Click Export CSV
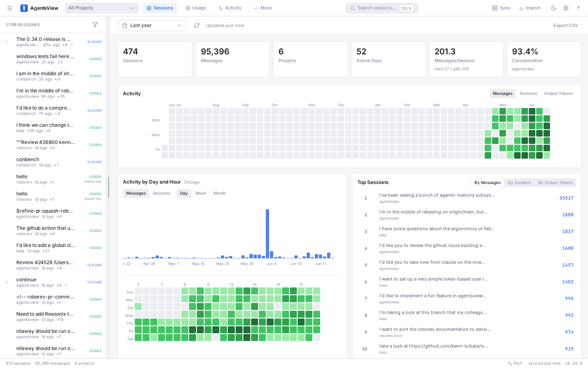The width and height of the screenshot is (588, 368). click(566, 25)
